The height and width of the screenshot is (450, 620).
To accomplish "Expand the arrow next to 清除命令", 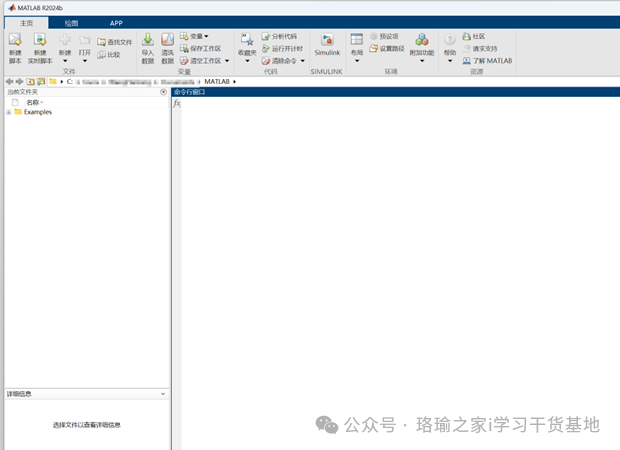I will (x=302, y=61).
